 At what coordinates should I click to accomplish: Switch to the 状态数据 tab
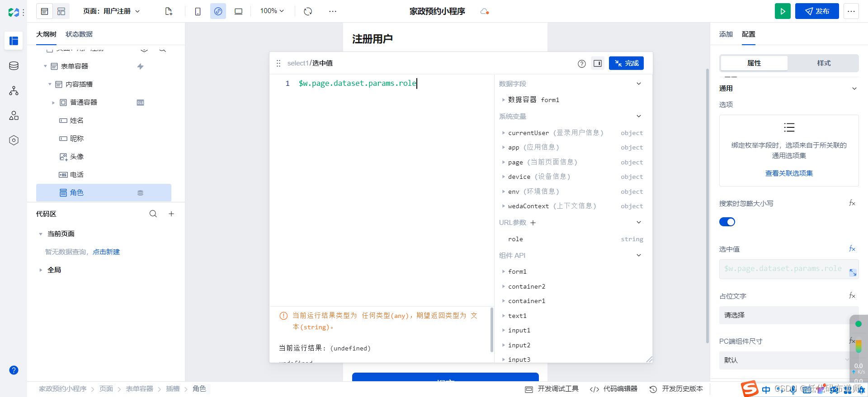coord(79,34)
